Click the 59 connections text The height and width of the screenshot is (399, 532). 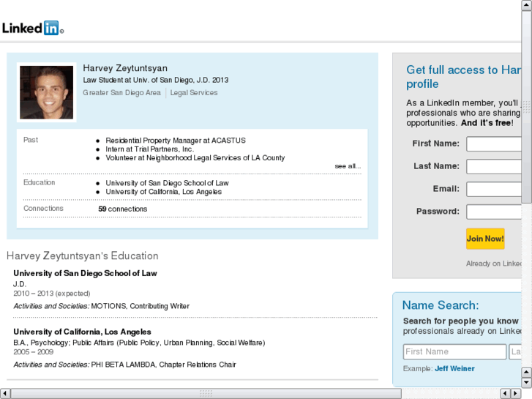(122, 209)
